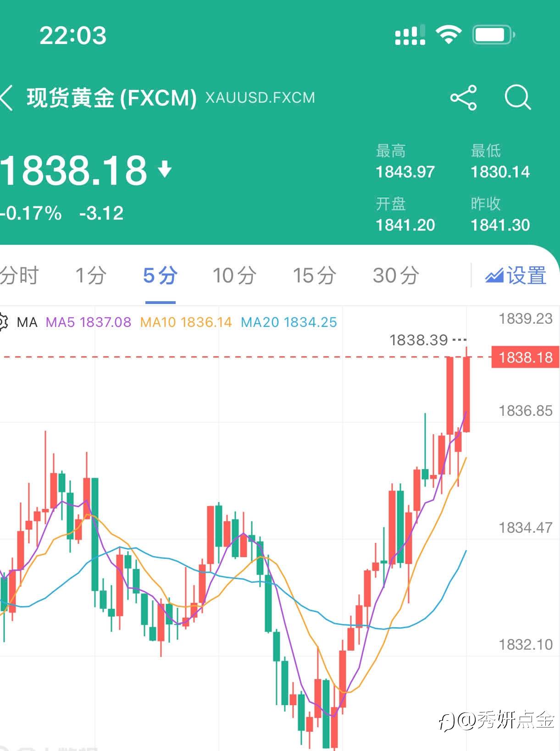Open the share icon
The width and height of the screenshot is (560, 751).
[463, 98]
